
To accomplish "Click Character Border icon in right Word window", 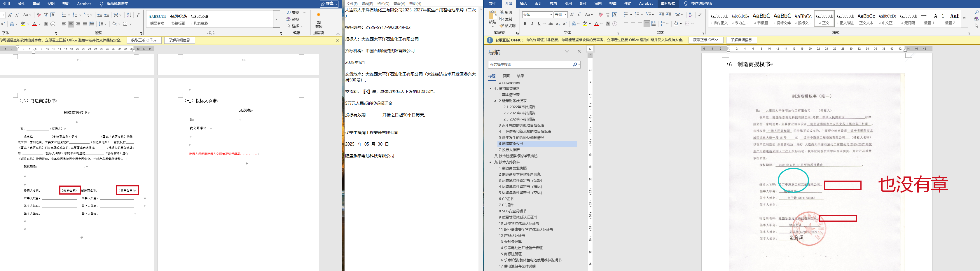I will (x=615, y=15).
